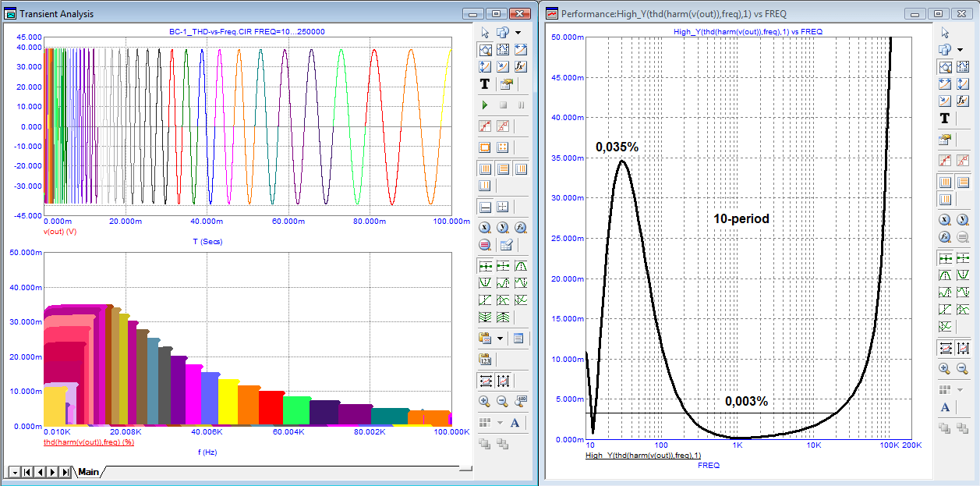This screenshot has width=980, height=486.
Task: Click the 10-period annotation text
Action: [741, 218]
